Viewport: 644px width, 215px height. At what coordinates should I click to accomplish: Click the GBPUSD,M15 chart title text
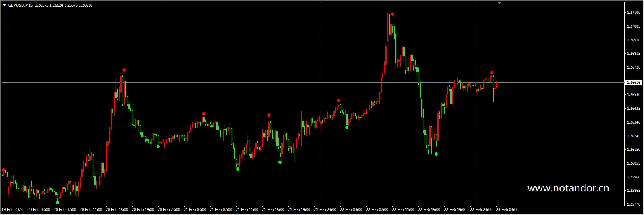(x=20, y=5)
